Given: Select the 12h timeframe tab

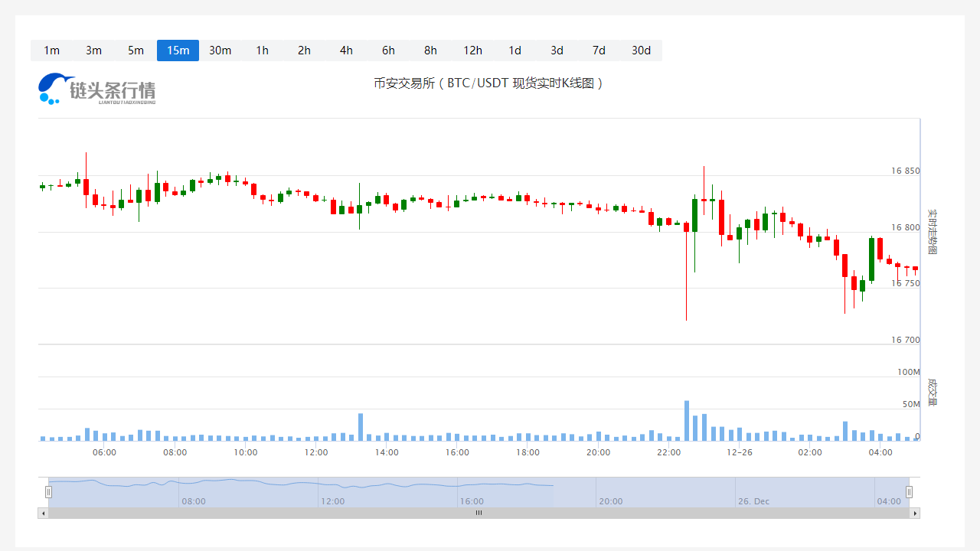Looking at the screenshot, I should click(472, 51).
